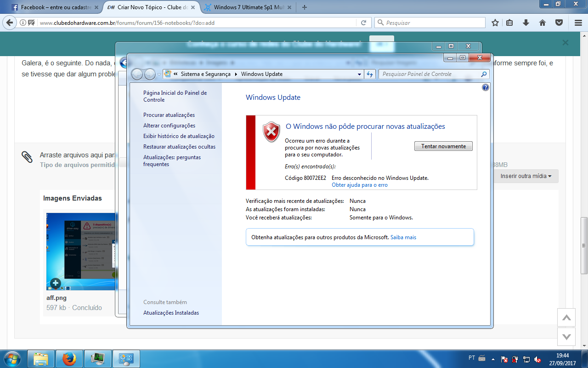Screen dimensions: 588x368
Task: Open Página Inicial do Painel de Controle link
Action: [x=175, y=96]
